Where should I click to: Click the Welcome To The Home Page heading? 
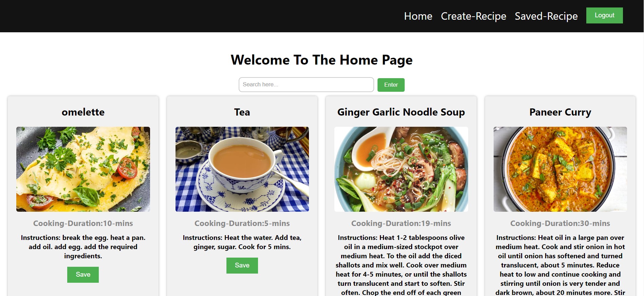tap(321, 60)
